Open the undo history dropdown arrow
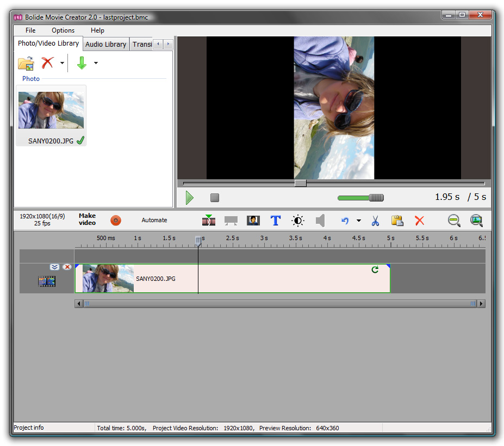The width and height of the screenshot is (504, 446). point(359,221)
